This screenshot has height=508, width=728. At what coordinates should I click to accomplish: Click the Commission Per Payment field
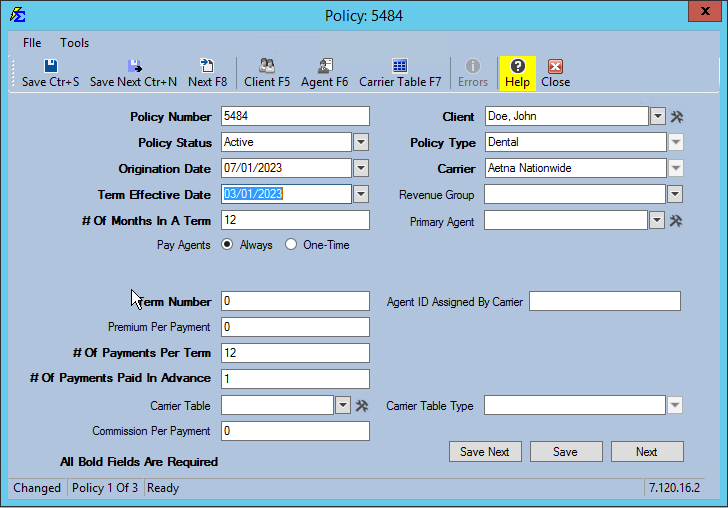coord(295,431)
